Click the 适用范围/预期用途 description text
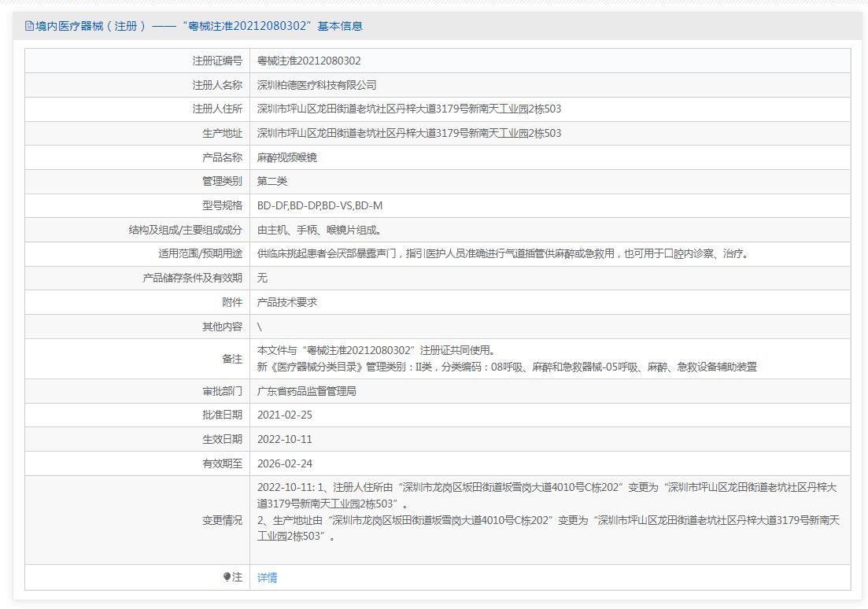The image size is (868, 609). 503,253
